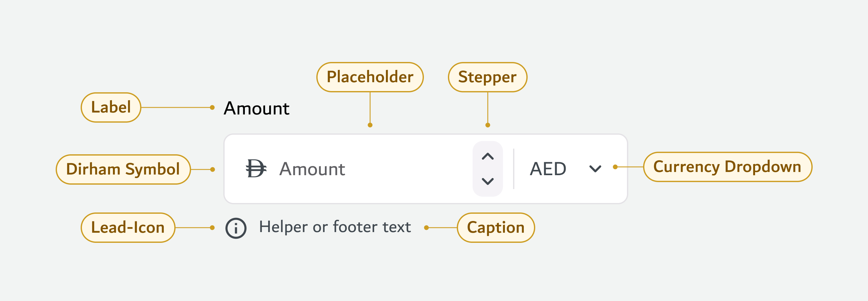The image size is (868, 301).
Task: Click the dot ending the Stepper connector
Action: 487,125
